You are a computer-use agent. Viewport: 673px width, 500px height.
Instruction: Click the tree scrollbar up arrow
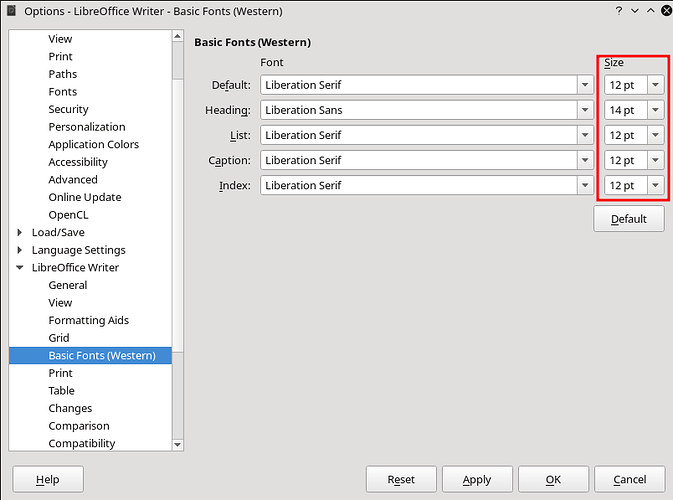click(x=178, y=36)
